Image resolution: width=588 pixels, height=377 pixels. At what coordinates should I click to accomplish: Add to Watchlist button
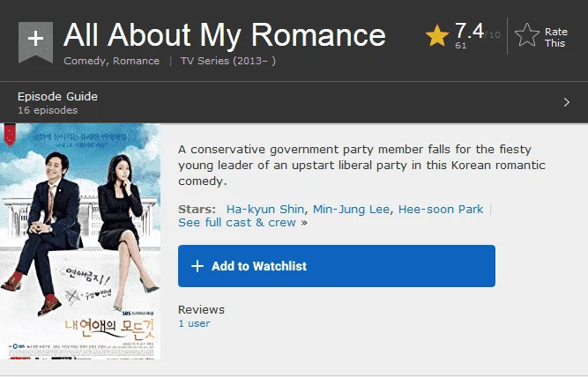[x=337, y=266]
